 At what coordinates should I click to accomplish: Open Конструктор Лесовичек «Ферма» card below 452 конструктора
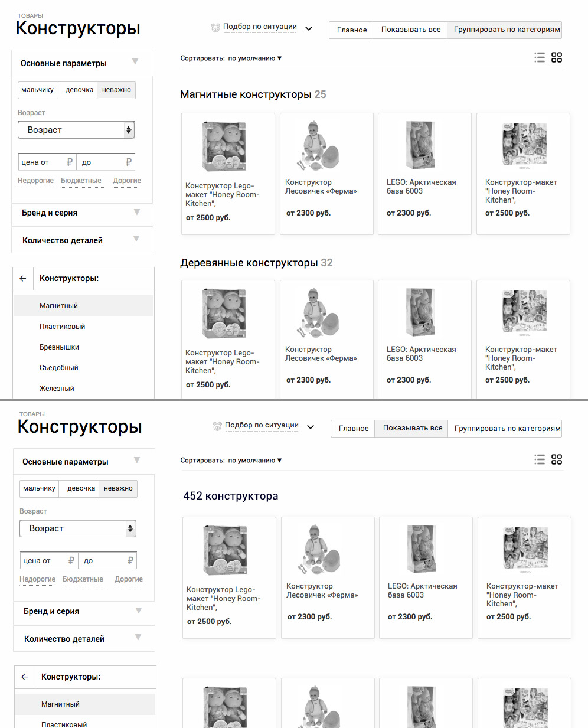[x=328, y=577]
